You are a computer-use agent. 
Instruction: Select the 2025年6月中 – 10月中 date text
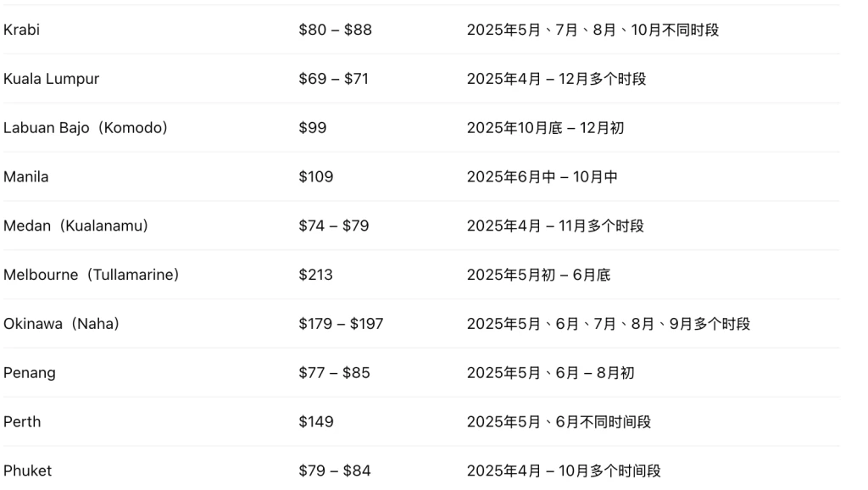[x=542, y=176]
